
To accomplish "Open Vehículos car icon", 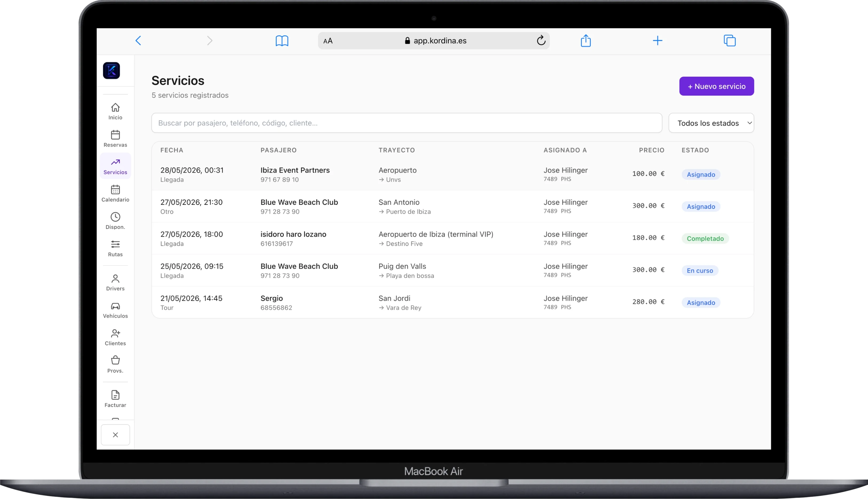I will pyautogui.click(x=115, y=310).
